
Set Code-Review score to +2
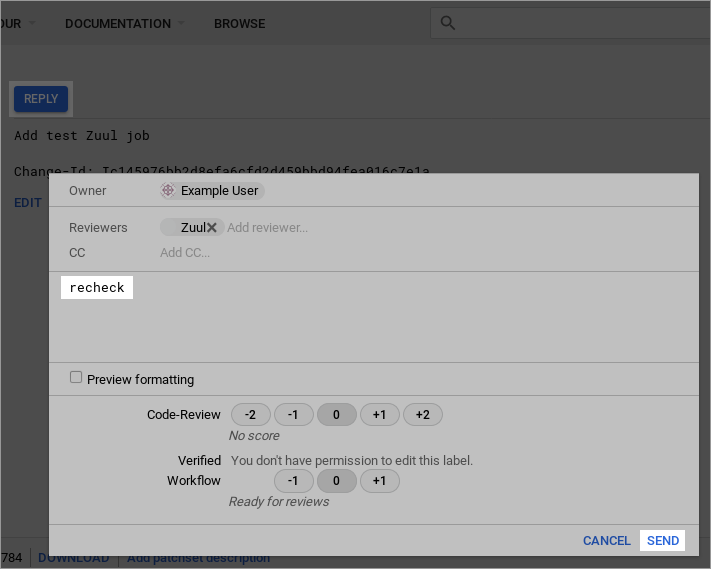[x=422, y=415]
